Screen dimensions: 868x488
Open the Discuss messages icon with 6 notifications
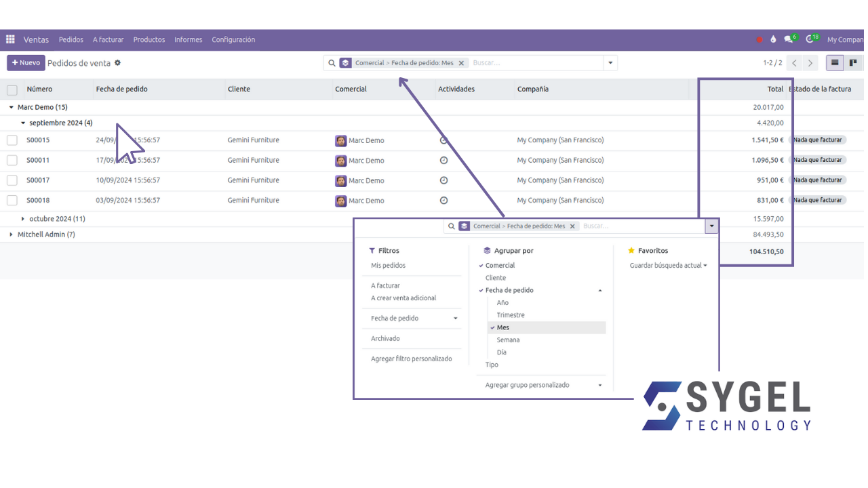pos(789,39)
